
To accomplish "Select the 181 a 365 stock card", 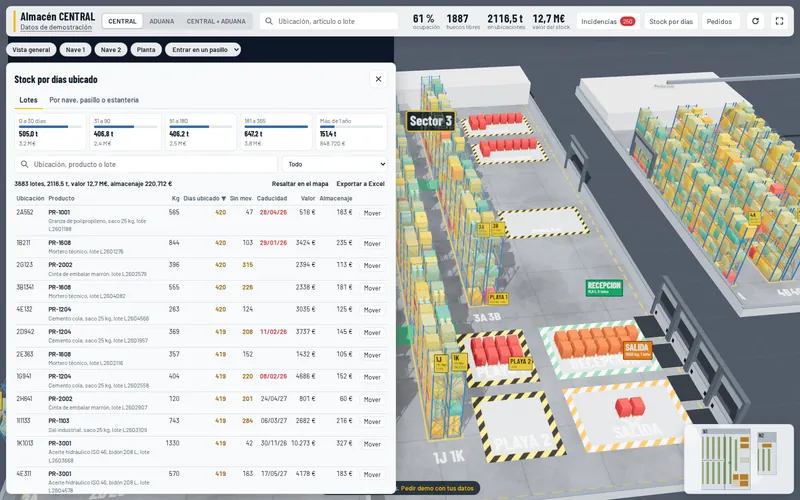I will pyautogui.click(x=276, y=132).
